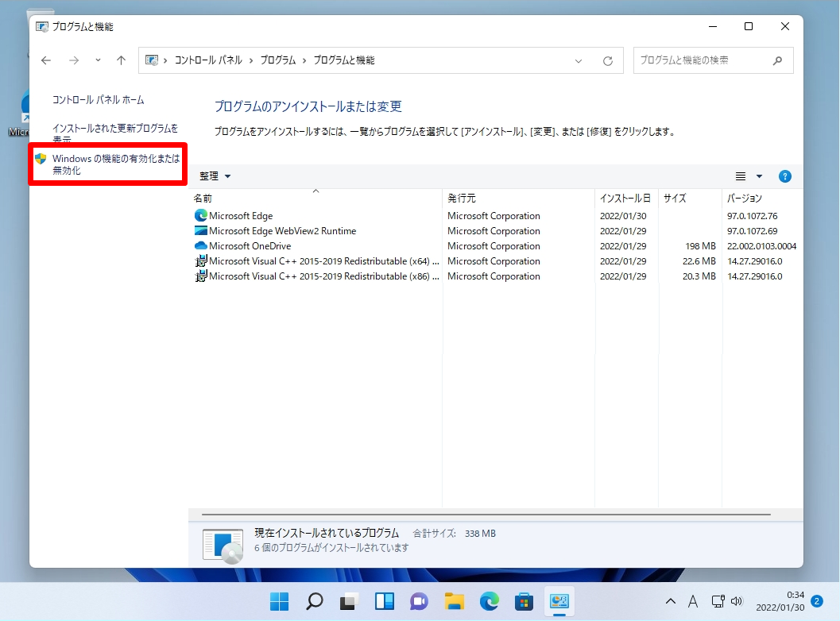This screenshot has width=840, height=621.
Task: Sort by the 名前 column header
Action: point(315,198)
